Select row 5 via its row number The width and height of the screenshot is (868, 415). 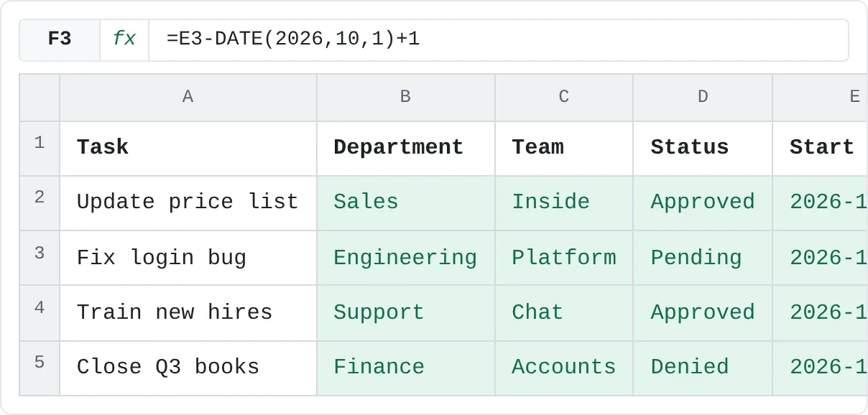pyautogui.click(x=40, y=368)
